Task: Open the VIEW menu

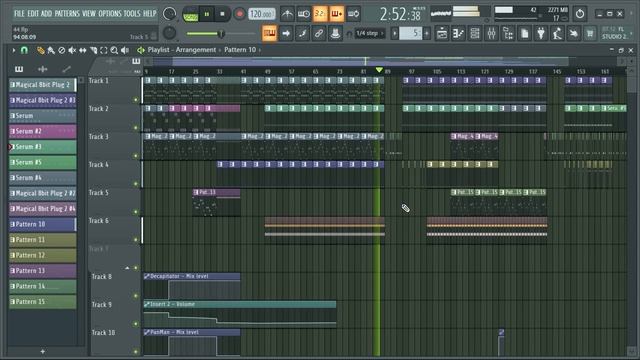Action: pyautogui.click(x=89, y=13)
